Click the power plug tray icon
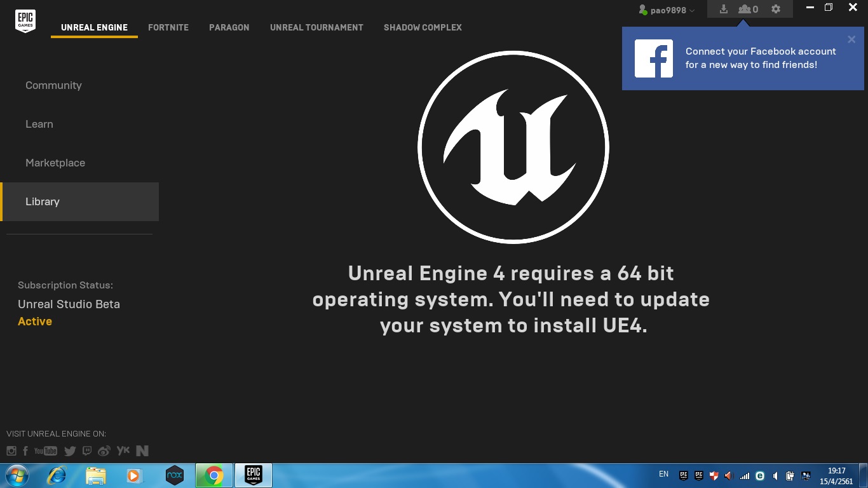 click(790, 476)
